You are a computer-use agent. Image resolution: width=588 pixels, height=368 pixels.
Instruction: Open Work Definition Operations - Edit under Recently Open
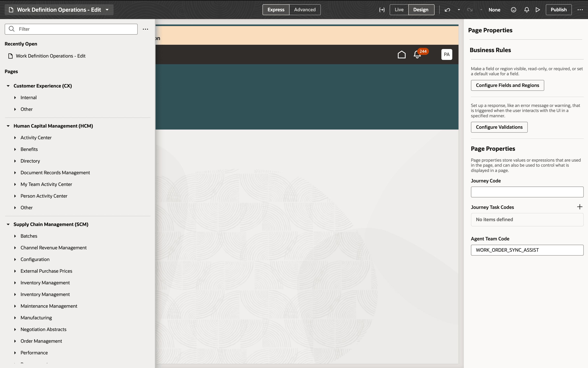pos(51,56)
